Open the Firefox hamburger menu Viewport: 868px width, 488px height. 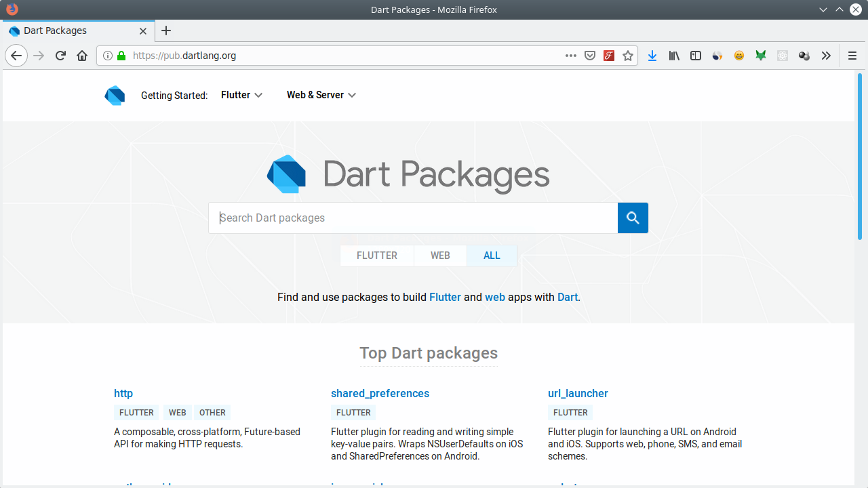[852, 56]
